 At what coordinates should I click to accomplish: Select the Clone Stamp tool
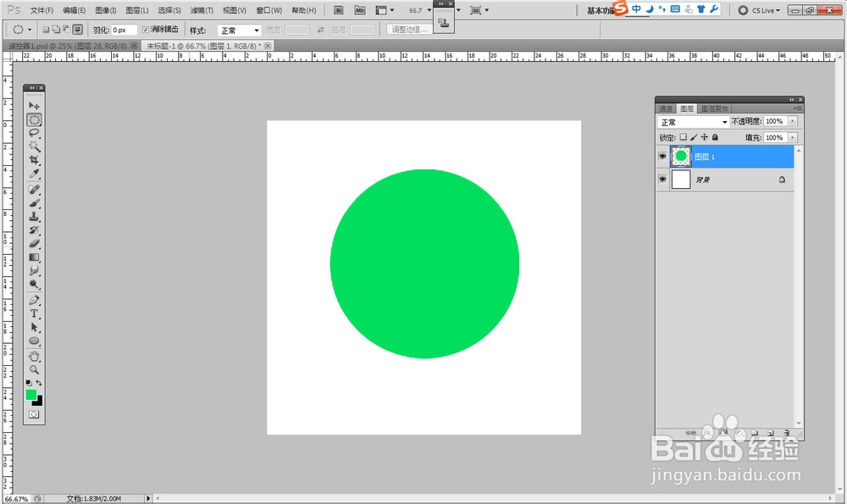click(34, 217)
